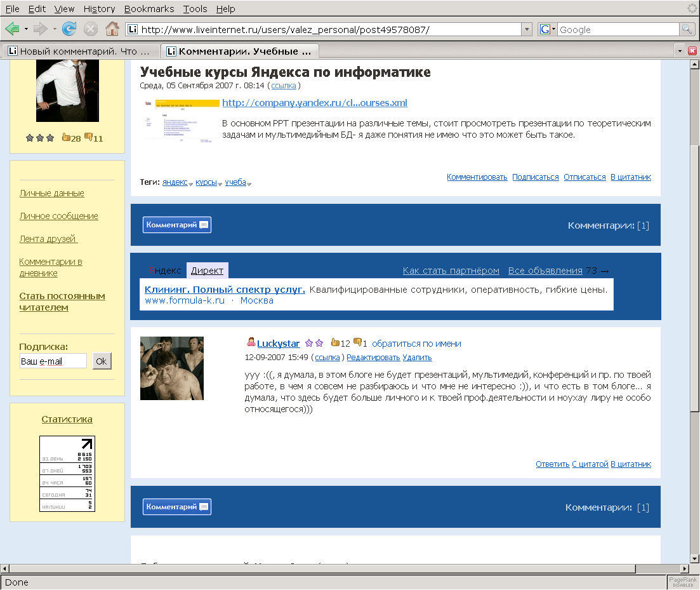Click the Luckystar comment avatar image
Screen dimensions: 700x590
(172, 368)
